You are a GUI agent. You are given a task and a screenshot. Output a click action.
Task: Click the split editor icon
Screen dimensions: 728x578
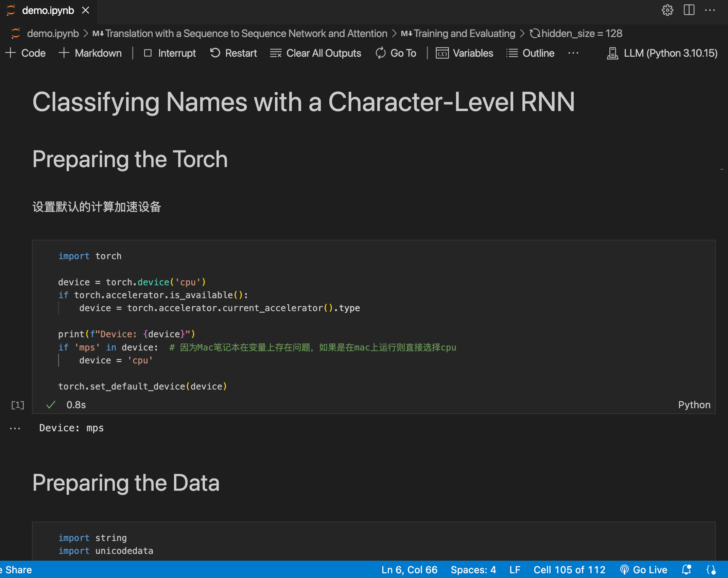pos(689,10)
